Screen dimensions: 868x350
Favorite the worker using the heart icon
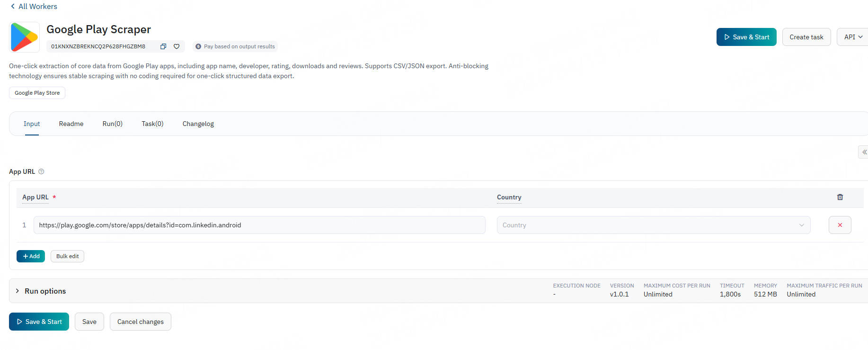tap(177, 46)
